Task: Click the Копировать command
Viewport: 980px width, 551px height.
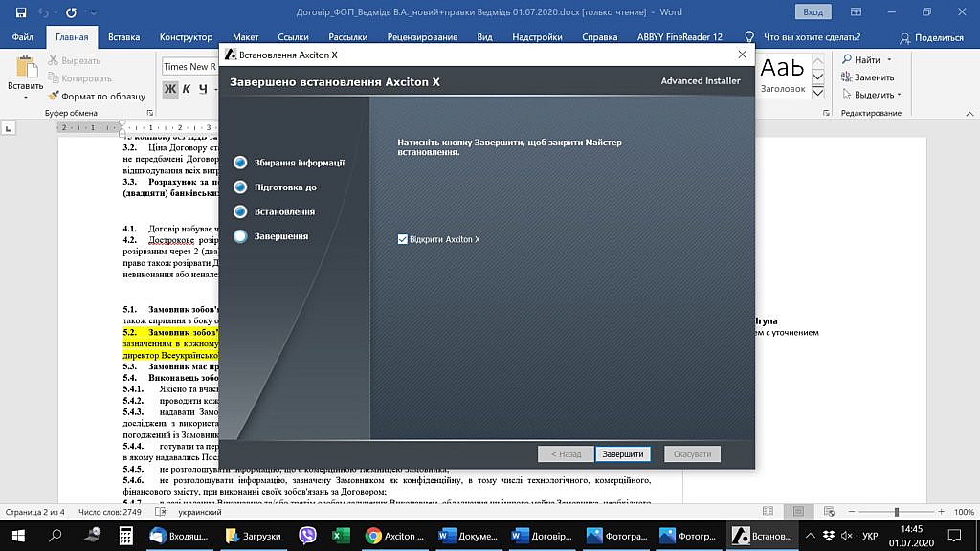Action: pos(80,78)
